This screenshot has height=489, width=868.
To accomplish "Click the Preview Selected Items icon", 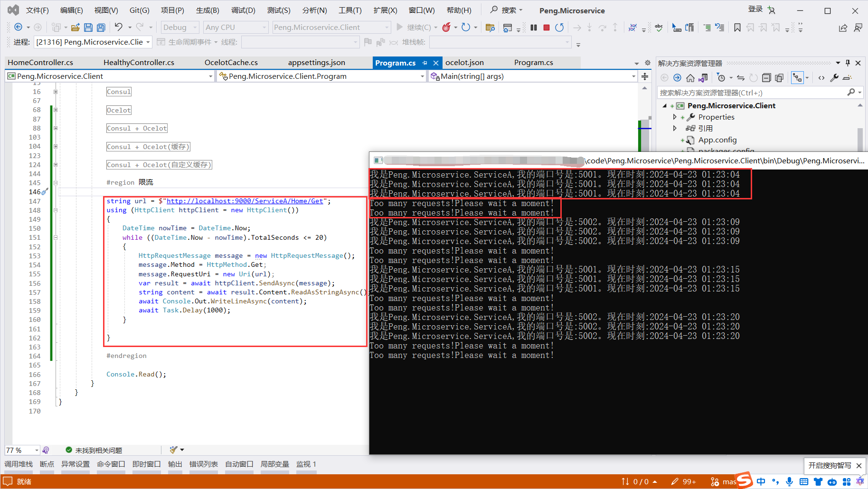I will [848, 78].
